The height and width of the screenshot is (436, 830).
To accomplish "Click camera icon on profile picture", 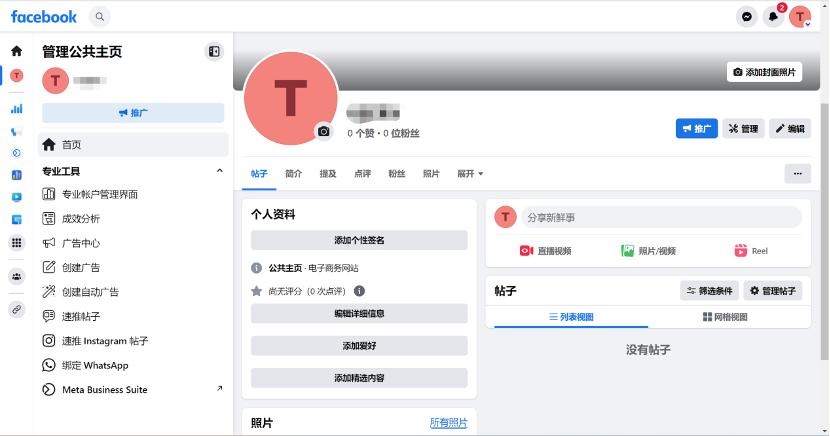I will 323,131.
